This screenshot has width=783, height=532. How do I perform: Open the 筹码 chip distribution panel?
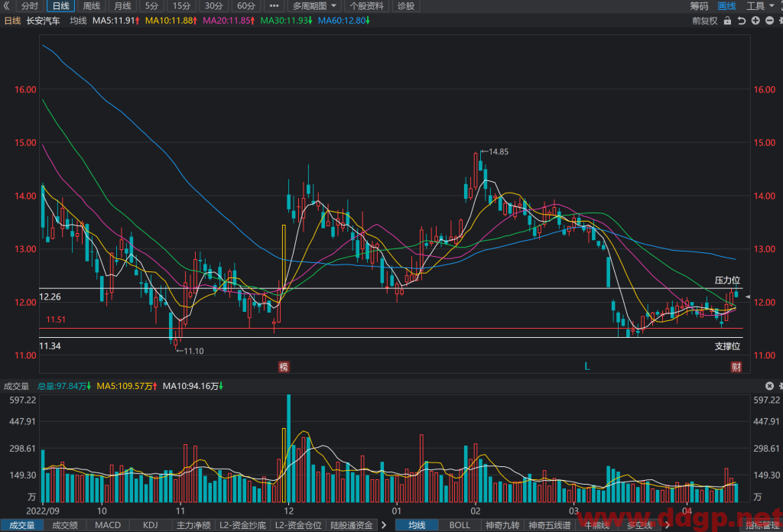point(699,6)
